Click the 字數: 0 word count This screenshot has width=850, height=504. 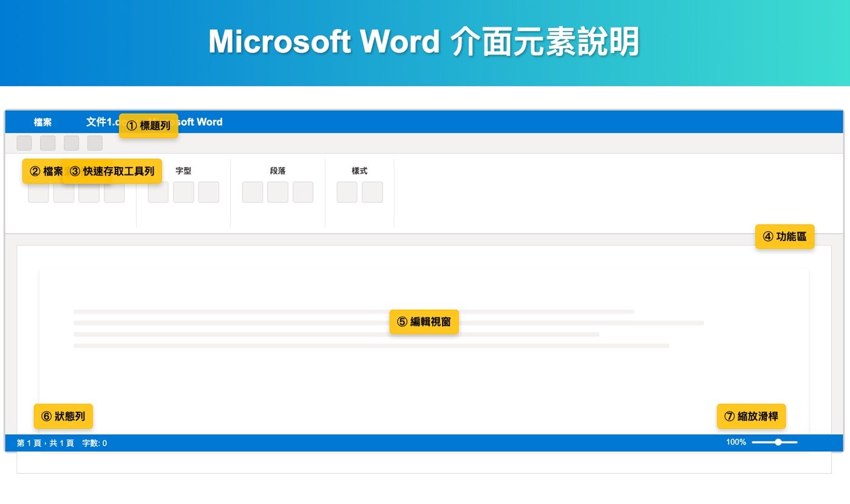95,443
